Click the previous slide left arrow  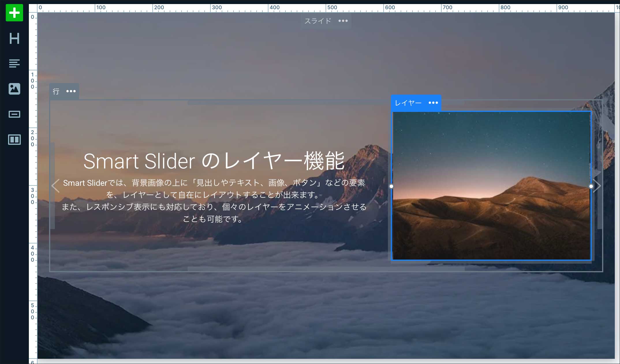point(55,186)
